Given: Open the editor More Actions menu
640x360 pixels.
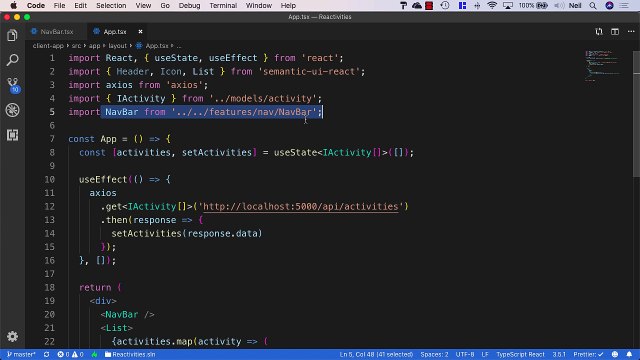Looking at the screenshot, I should coord(631,31).
